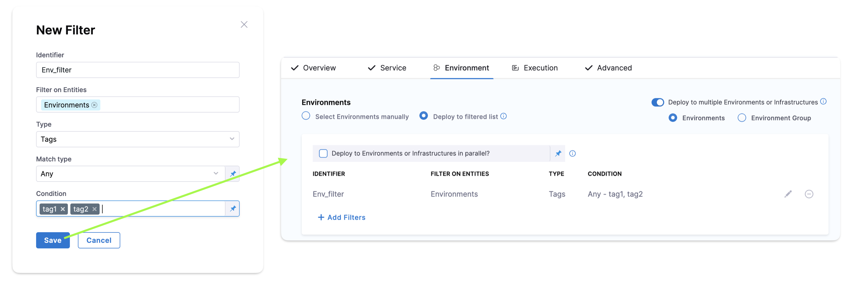Choose the Environment Group radio option
The image size is (868, 284).
tap(742, 118)
